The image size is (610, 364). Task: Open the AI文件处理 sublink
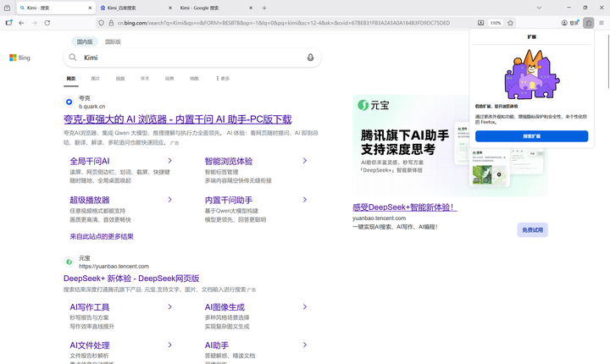(x=90, y=345)
